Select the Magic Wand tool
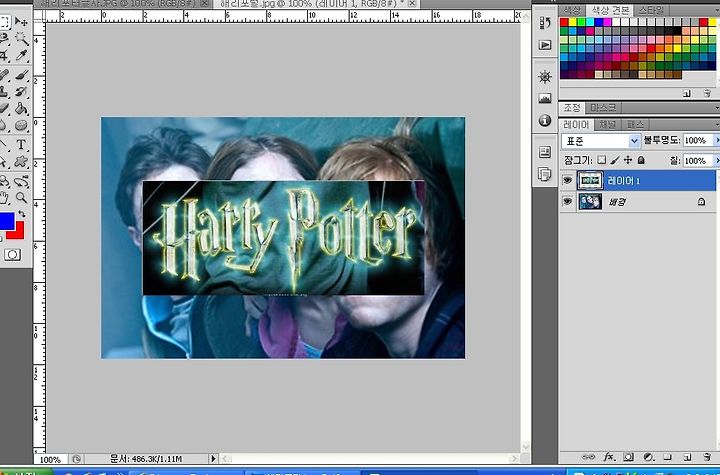Viewport: 720px width, 475px height. tap(21, 38)
